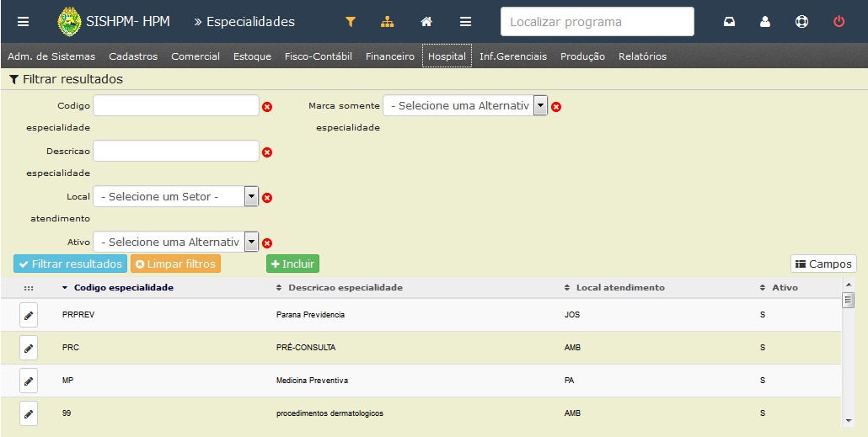
Task: Sort by Codigo especialidade column
Action: [x=118, y=288]
